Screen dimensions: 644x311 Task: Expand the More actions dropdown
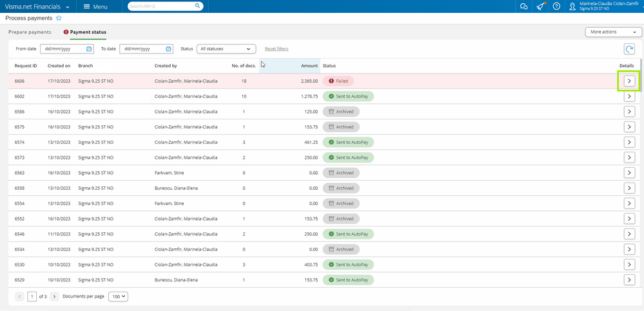[613, 32]
